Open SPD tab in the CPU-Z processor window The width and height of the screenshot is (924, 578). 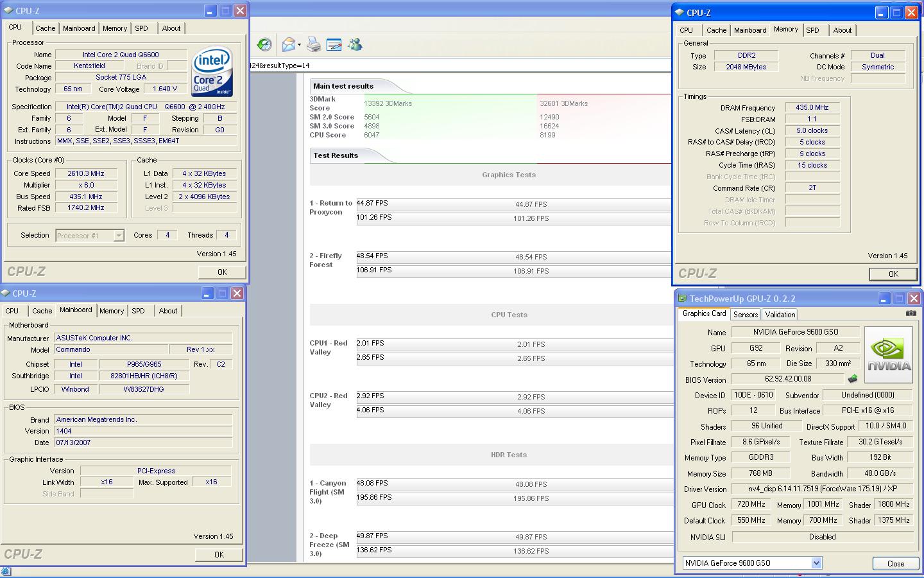[142, 28]
